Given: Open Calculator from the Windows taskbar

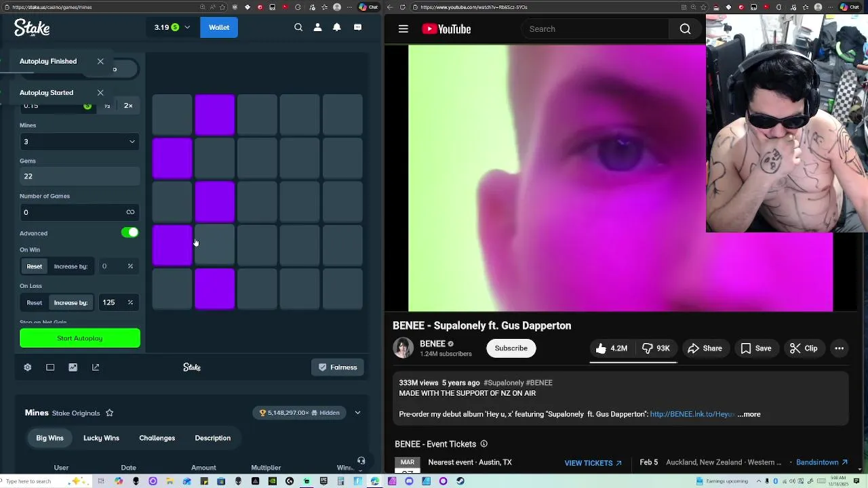Looking at the screenshot, I should point(340,481).
